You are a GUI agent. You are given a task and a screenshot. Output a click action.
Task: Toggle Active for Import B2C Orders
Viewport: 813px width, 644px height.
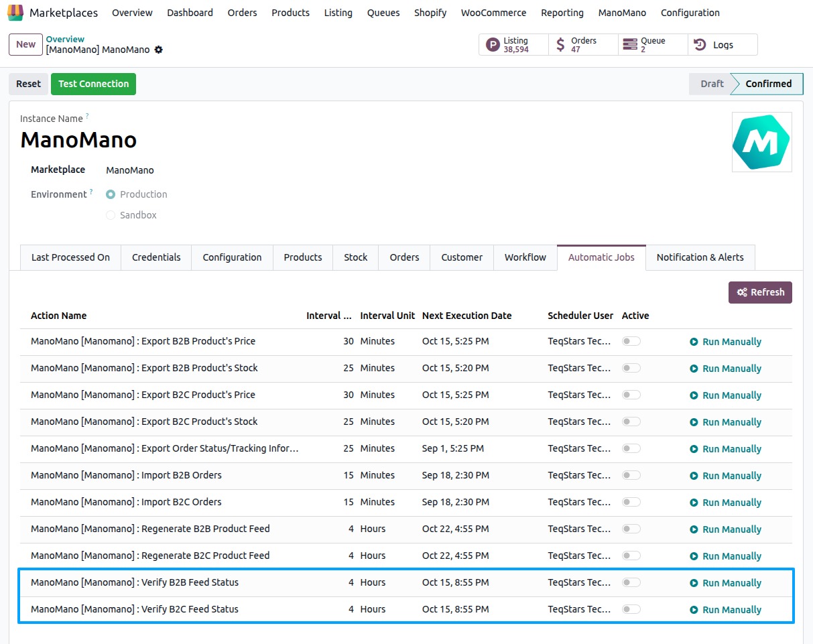(631, 502)
